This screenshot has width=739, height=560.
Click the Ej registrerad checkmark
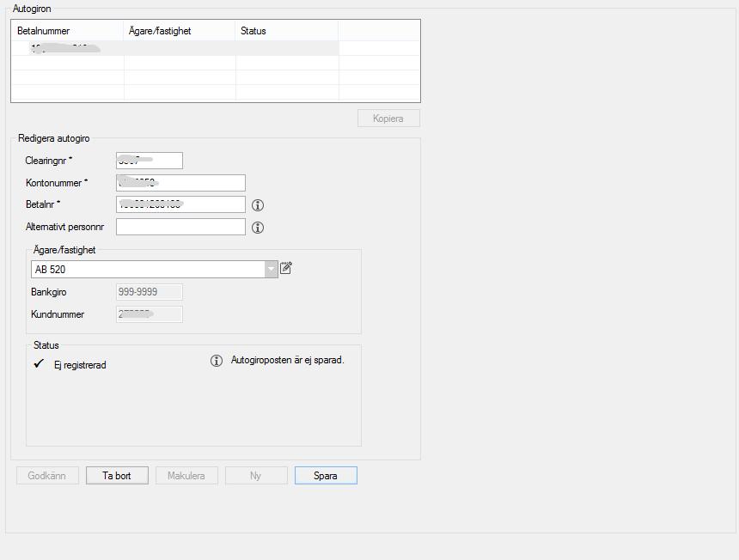[39, 363]
